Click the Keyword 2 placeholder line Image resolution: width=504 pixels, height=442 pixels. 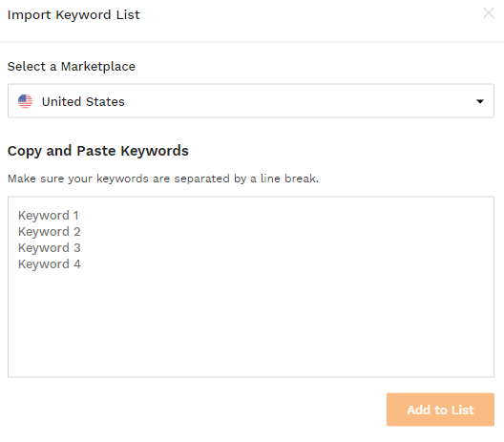tap(50, 232)
